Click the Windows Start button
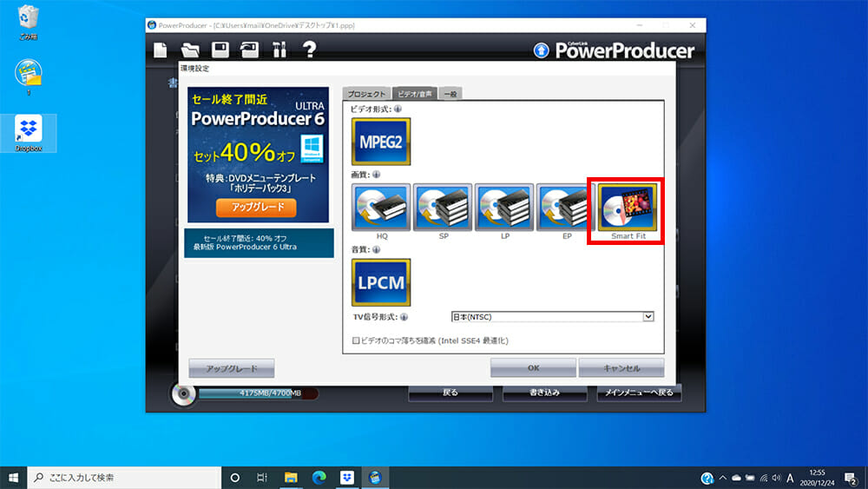The image size is (868, 489). pyautogui.click(x=13, y=478)
